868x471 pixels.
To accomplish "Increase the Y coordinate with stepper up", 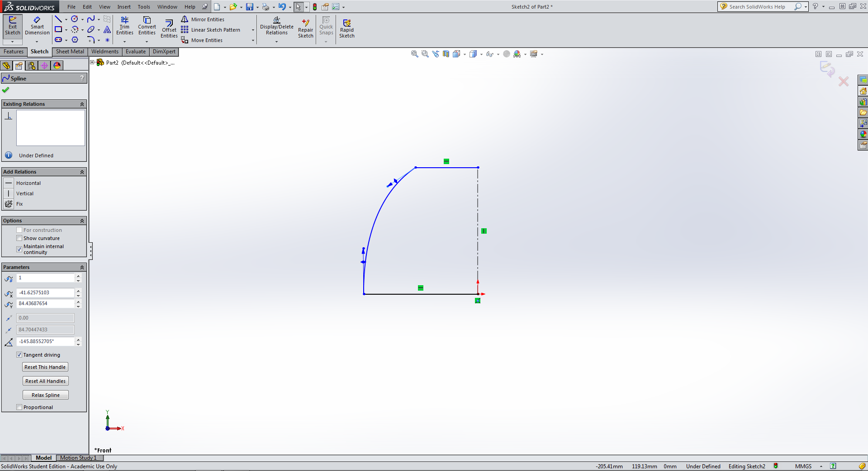I will coord(78,301).
